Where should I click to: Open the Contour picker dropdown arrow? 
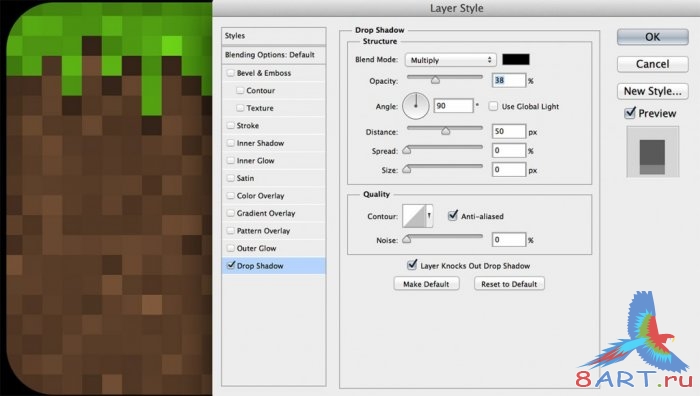(429, 216)
